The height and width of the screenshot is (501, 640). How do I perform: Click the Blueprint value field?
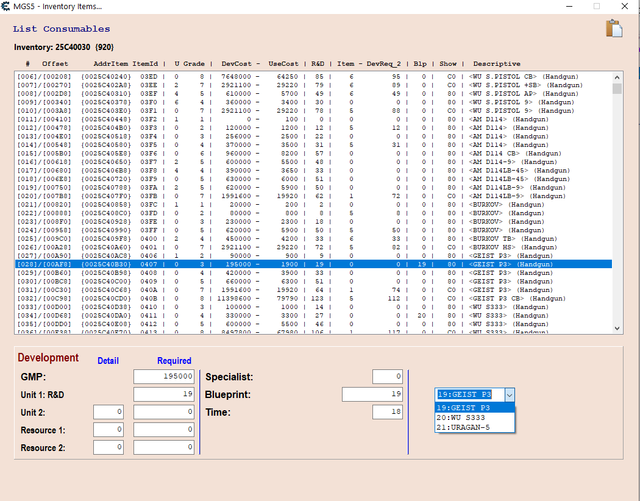point(372,394)
